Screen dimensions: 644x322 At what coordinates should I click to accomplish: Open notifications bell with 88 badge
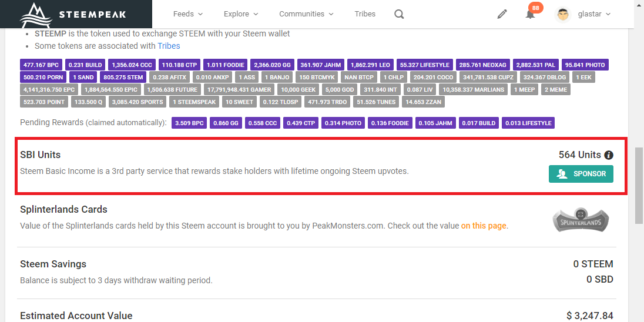(x=531, y=14)
